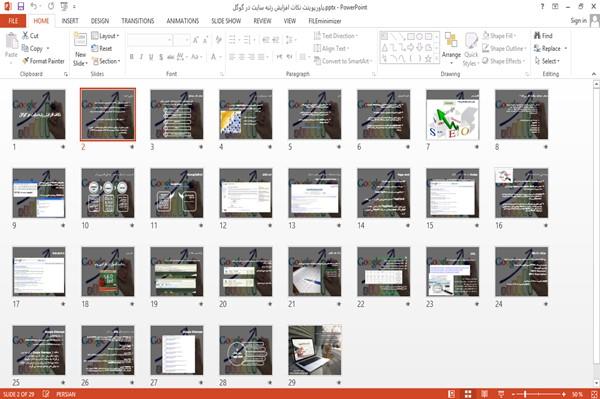This screenshot has width=600, height=399.
Task: Open the Section dropdown
Action: [x=106, y=61]
